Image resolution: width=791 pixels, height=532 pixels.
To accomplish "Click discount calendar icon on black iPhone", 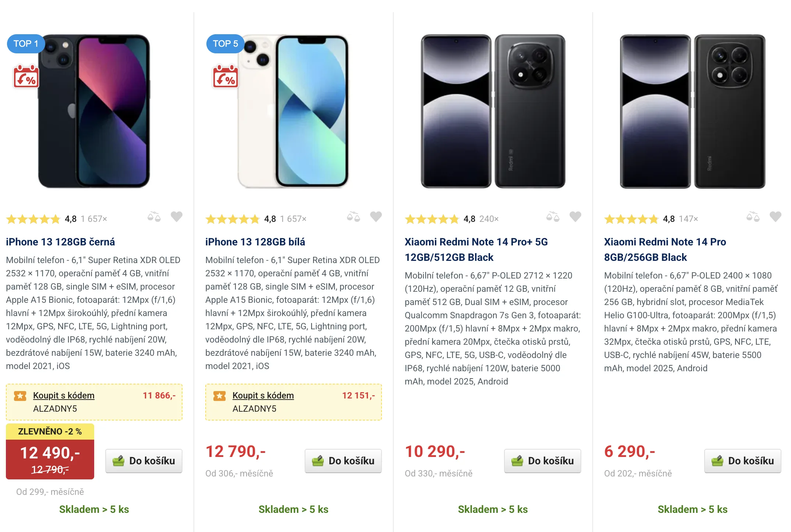I will coord(26,77).
